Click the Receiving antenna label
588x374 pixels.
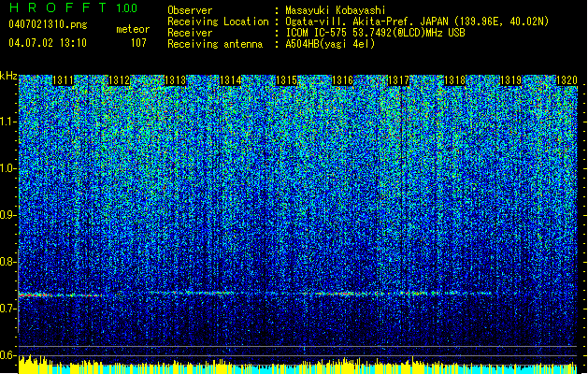click(215, 44)
